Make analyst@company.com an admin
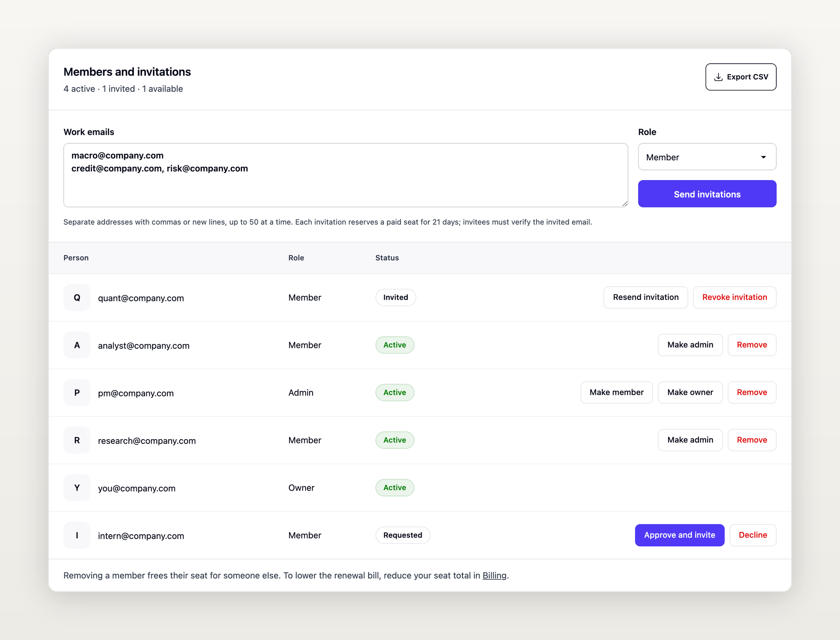The width and height of the screenshot is (840, 640). pos(690,345)
